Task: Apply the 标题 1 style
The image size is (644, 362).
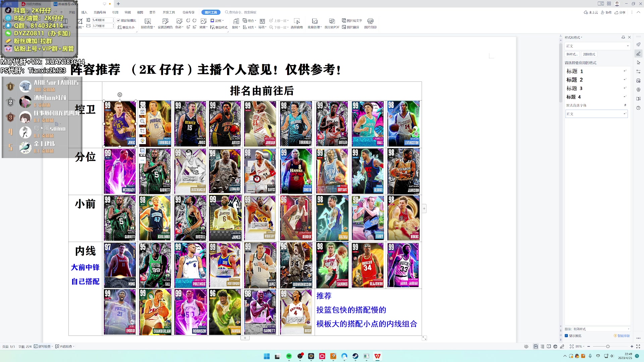Action: 596,71
